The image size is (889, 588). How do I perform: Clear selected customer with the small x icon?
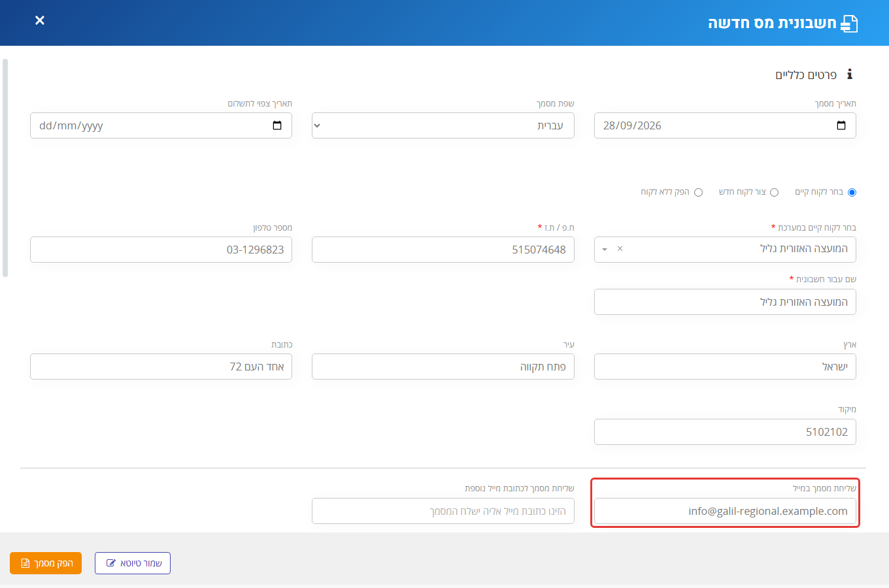(620, 249)
